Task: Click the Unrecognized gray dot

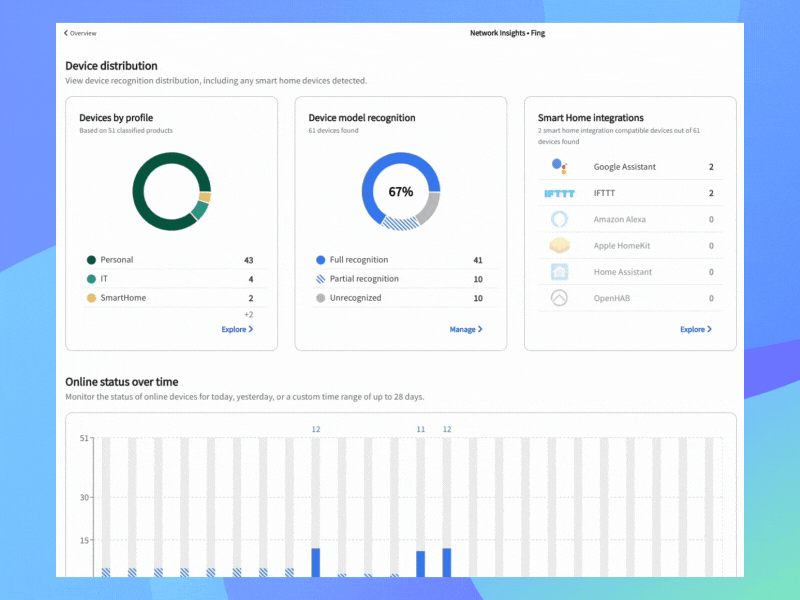Action: click(320, 298)
